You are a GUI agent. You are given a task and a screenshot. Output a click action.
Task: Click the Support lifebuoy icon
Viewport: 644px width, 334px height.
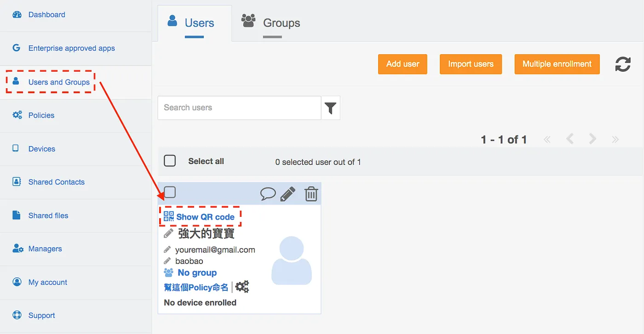tap(17, 315)
